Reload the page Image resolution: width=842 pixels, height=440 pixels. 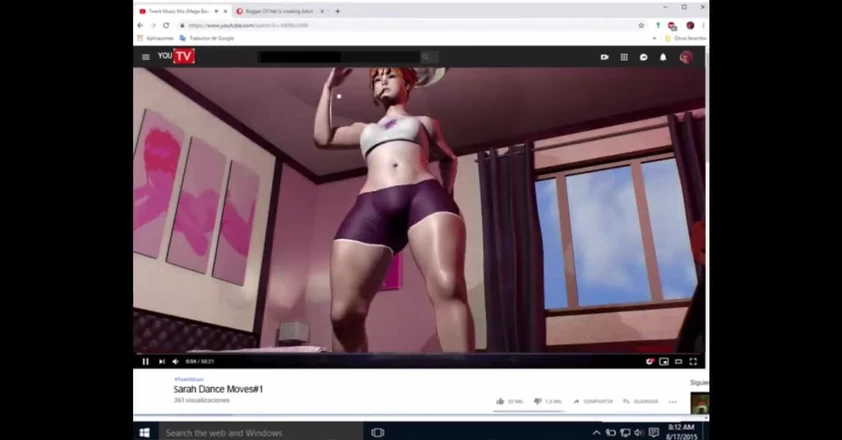[x=166, y=25]
